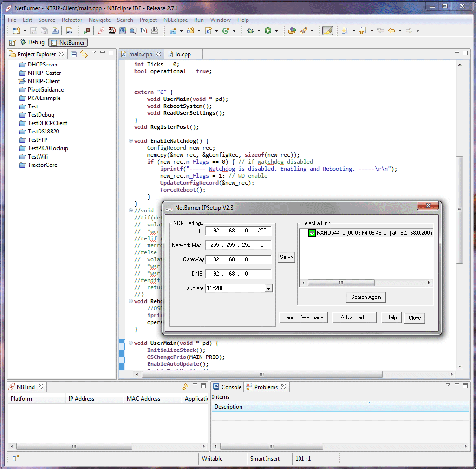476x469 pixels.
Task: Click the Search Again button
Action: (366, 297)
